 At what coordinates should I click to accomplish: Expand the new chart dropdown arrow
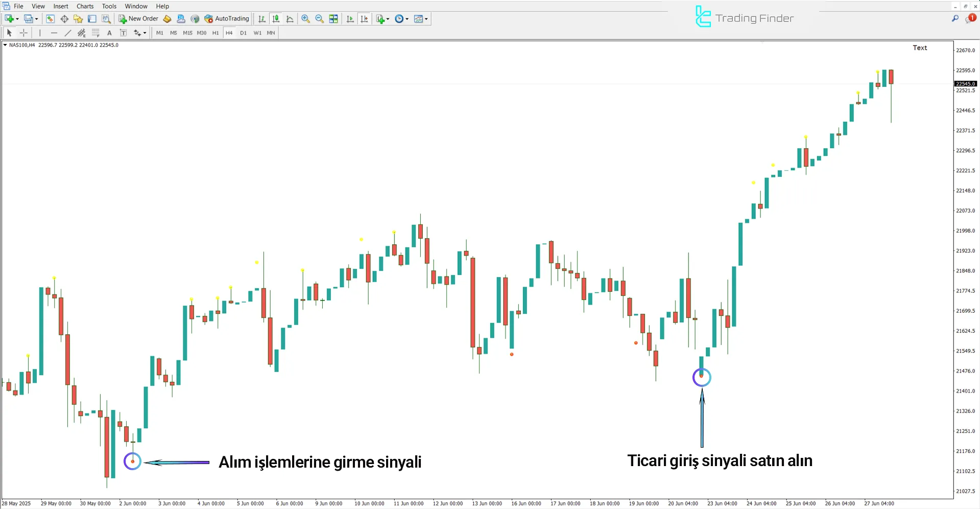17,19
